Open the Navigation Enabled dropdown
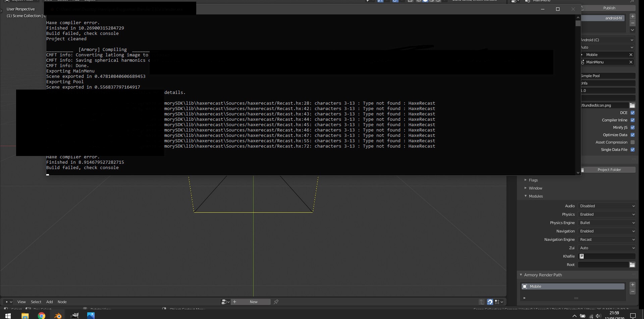The height and width of the screenshot is (319, 644). coord(607,231)
